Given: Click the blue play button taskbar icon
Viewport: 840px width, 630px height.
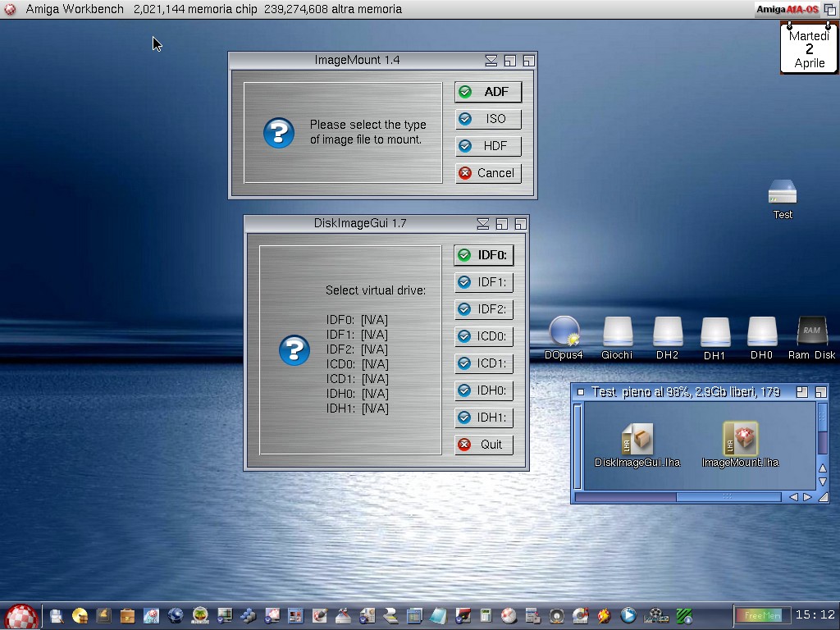Looking at the screenshot, I should [628, 615].
